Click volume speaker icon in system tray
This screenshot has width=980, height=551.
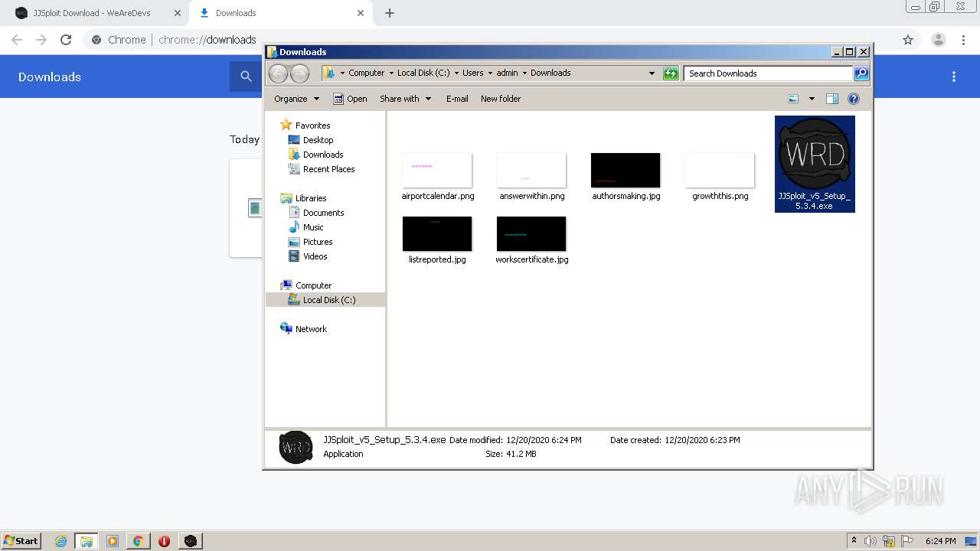(x=871, y=541)
